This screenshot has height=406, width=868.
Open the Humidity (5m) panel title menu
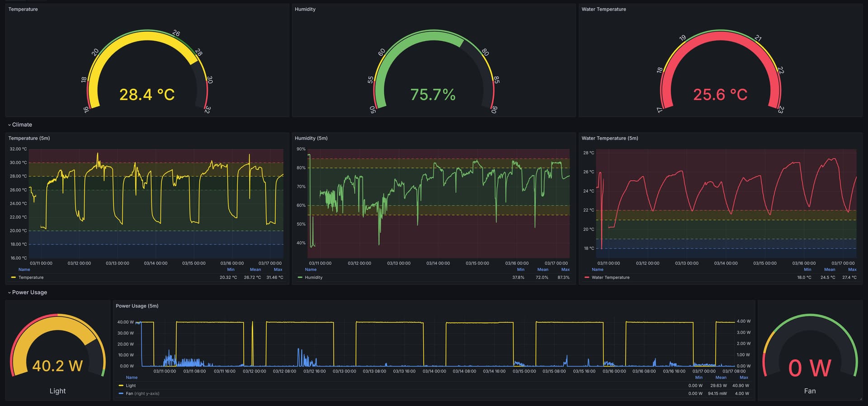tap(311, 138)
